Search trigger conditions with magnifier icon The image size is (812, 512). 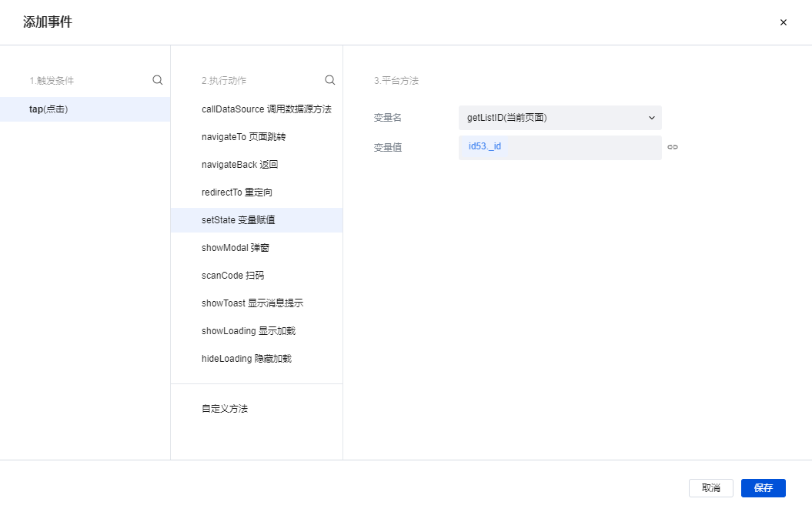(158, 80)
